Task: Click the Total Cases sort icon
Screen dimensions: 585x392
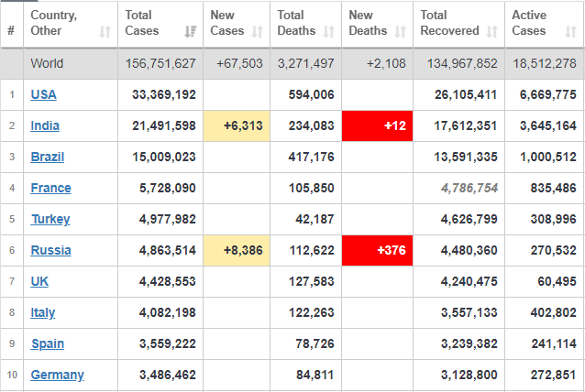Action: pos(191,32)
